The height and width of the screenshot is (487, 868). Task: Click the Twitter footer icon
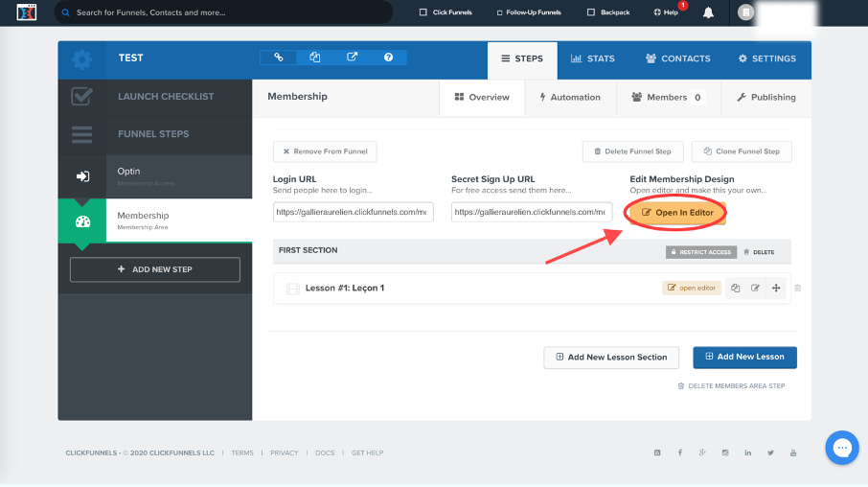[770, 452]
